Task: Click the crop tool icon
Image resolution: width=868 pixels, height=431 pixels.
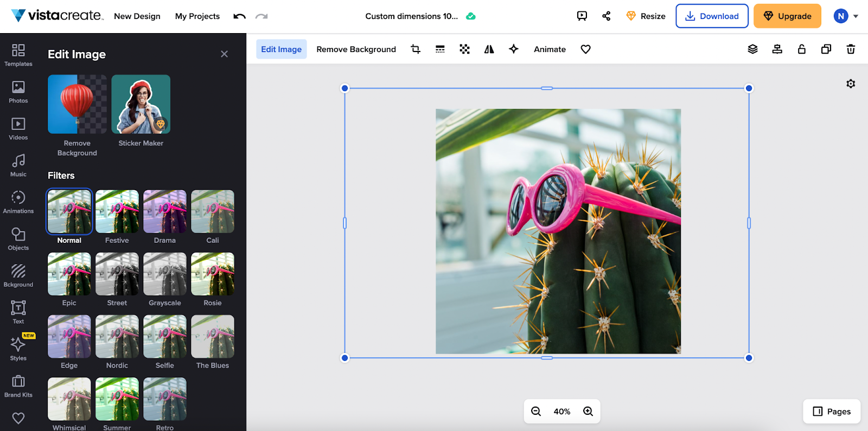Action: [x=416, y=49]
